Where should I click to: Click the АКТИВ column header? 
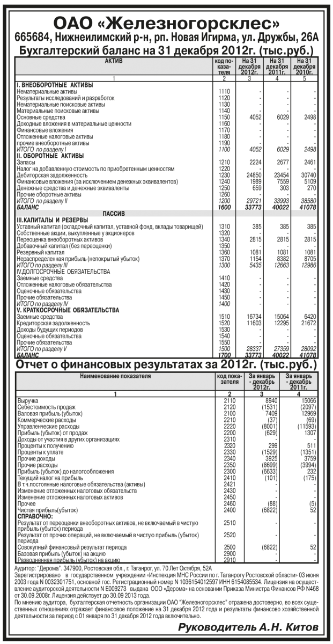tap(113, 62)
